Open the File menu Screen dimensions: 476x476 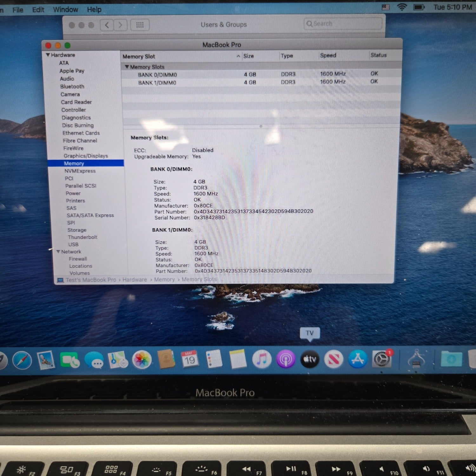tap(18, 10)
